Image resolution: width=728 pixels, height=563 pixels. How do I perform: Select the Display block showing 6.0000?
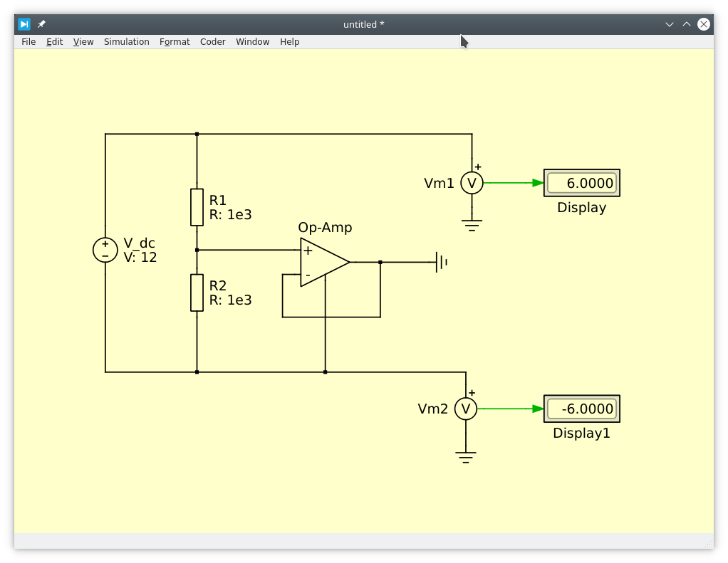(582, 183)
